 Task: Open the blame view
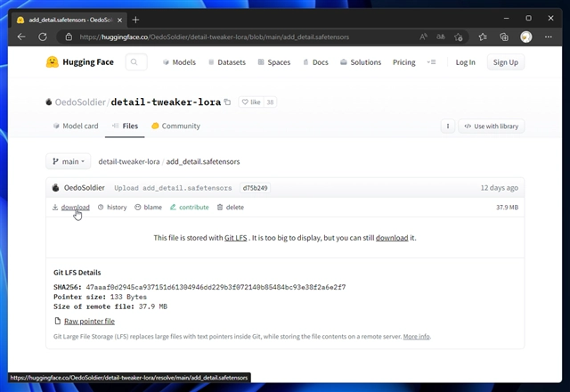click(x=149, y=208)
